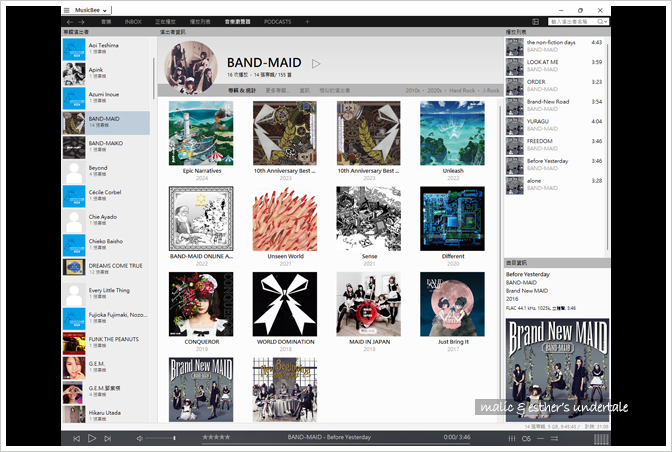This screenshot has height=452, width=672.
Task: Select "Brand-New Road" in the playlist
Action: 555,105
